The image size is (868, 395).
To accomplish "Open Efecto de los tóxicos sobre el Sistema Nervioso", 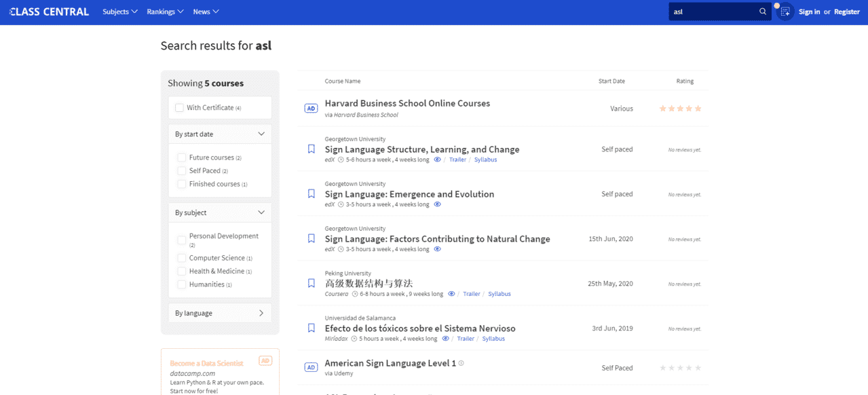I will 420,328.
